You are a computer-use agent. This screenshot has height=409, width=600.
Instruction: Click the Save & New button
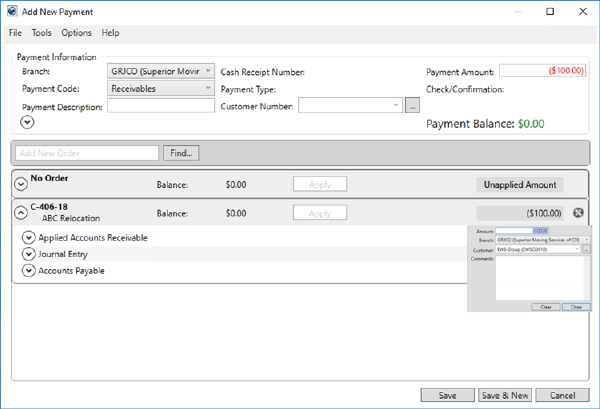point(505,395)
